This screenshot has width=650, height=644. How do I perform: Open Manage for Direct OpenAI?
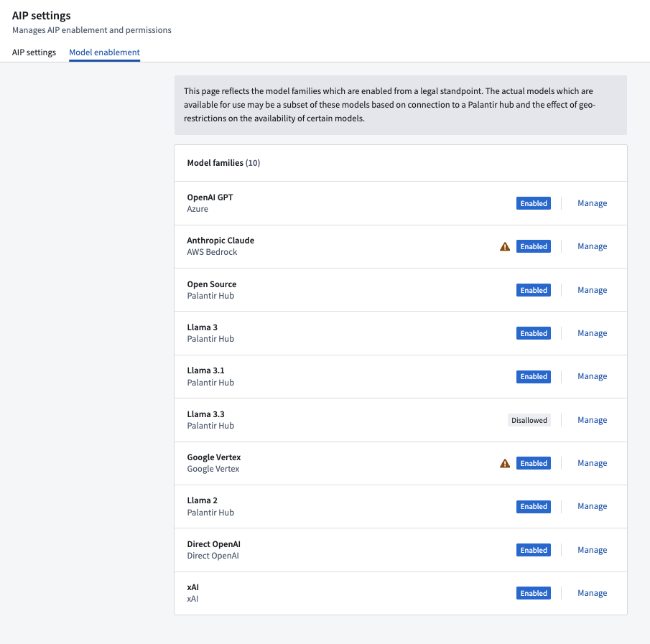coord(592,550)
